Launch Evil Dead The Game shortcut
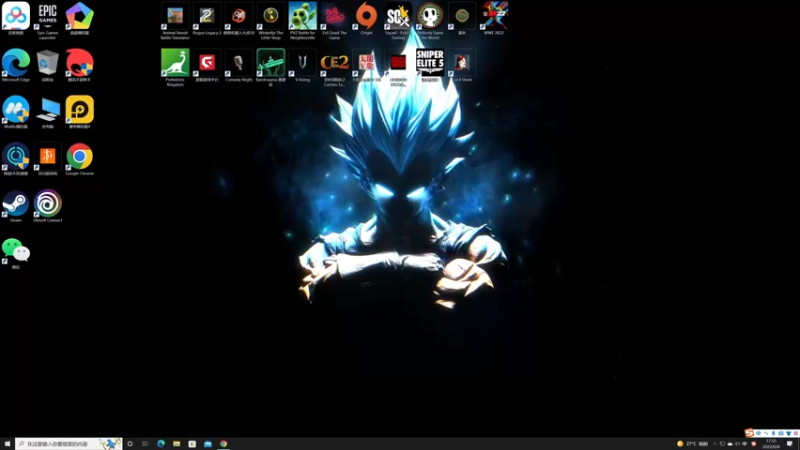Image resolution: width=800 pixels, height=450 pixels. coord(335,20)
